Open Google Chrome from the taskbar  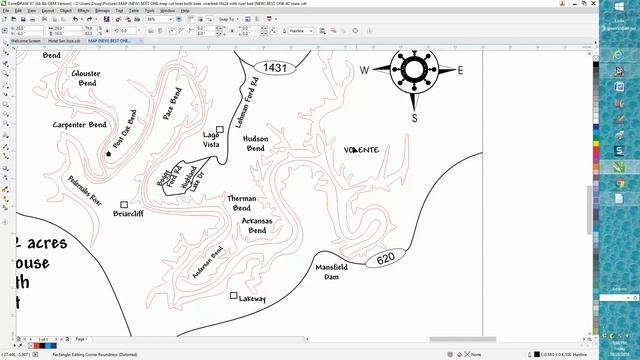click(619, 183)
